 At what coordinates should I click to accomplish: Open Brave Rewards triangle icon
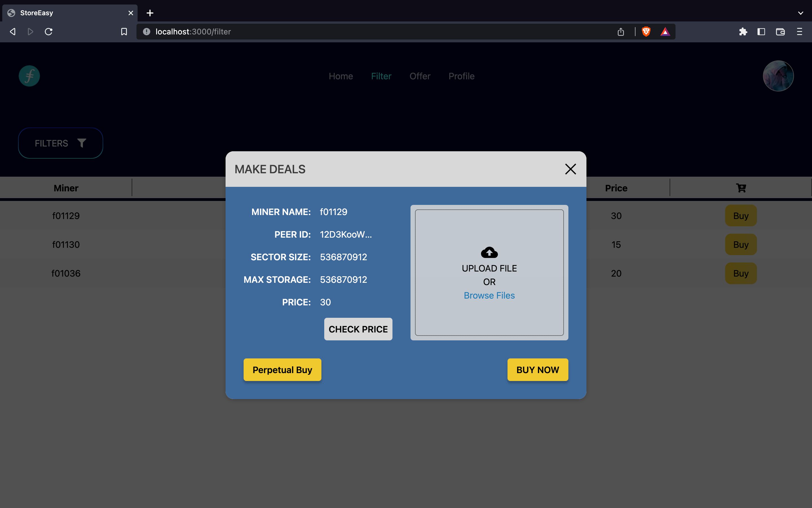pos(665,32)
